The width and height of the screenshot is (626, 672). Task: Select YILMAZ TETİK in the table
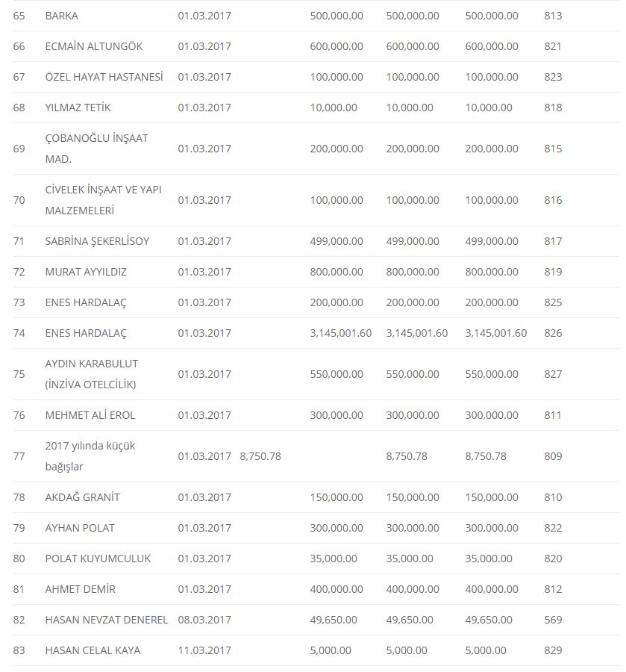click(x=78, y=108)
